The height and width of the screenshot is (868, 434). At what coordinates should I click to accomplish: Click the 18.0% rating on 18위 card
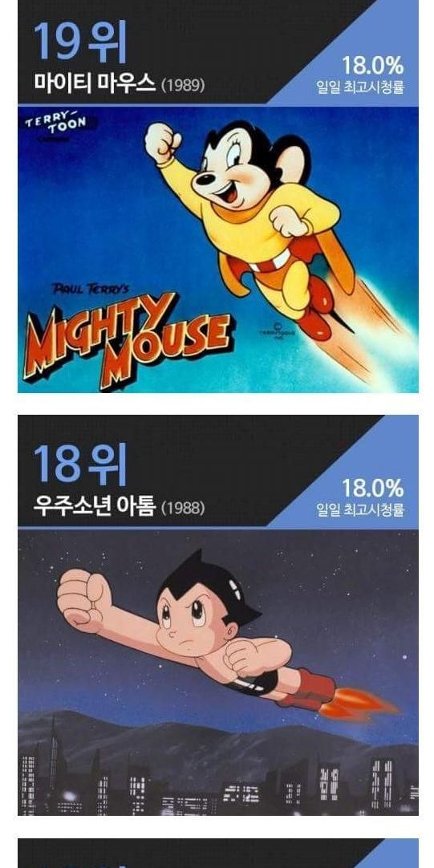(372, 488)
